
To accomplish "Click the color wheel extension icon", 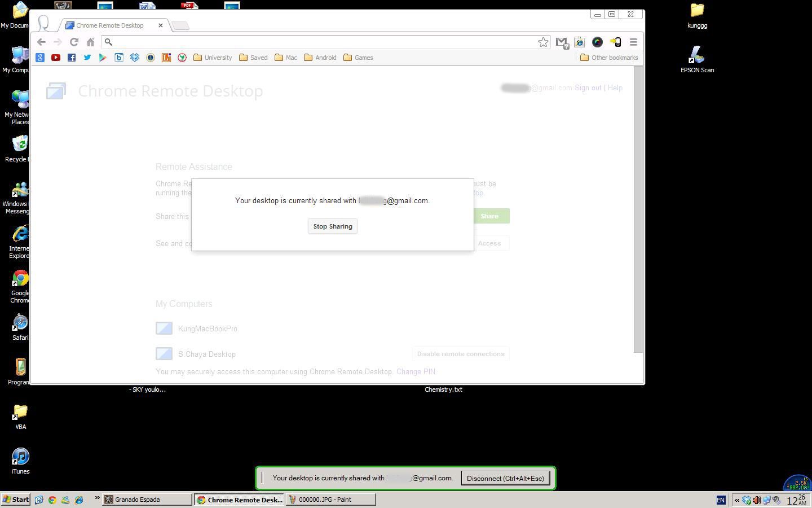I will point(597,42).
